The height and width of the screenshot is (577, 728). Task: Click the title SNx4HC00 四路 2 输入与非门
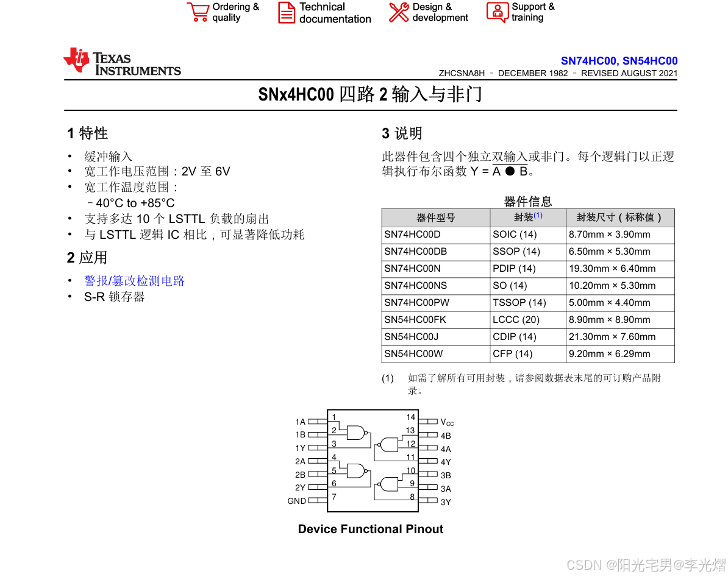point(370,94)
